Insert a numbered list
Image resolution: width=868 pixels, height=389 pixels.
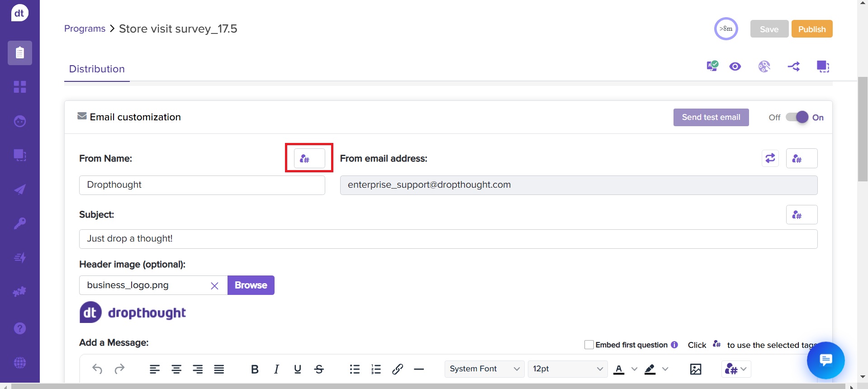(x=376, y=369)
